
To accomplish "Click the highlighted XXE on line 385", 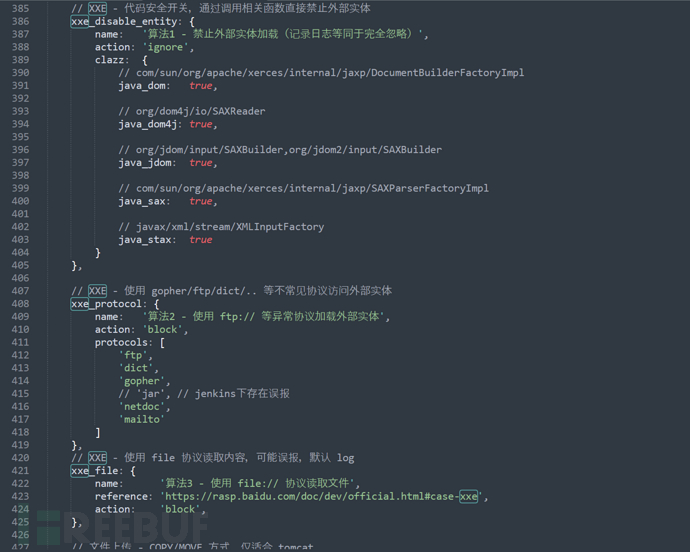I will click(x=97, y=9).
